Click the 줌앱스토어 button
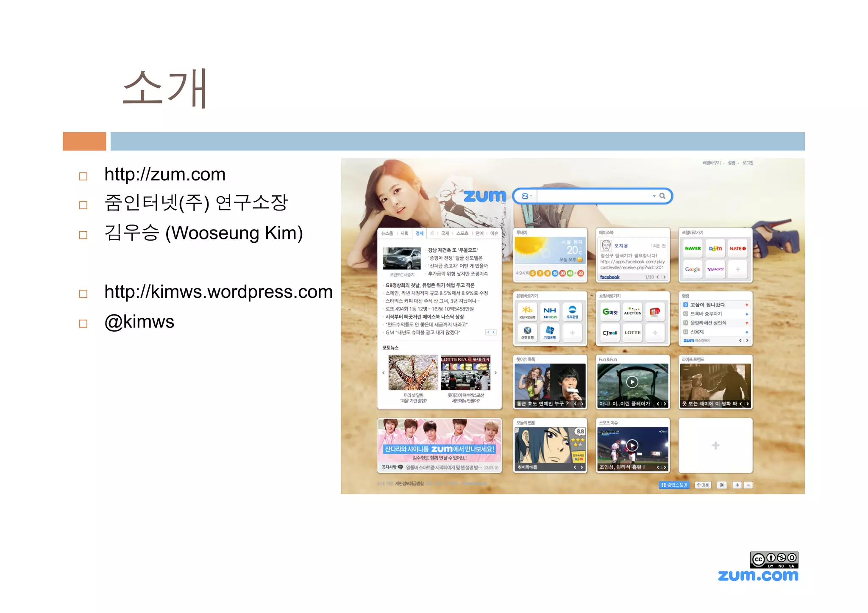This screenshot has height=613, width=868. pyautogui.click(x=674, y=485)
